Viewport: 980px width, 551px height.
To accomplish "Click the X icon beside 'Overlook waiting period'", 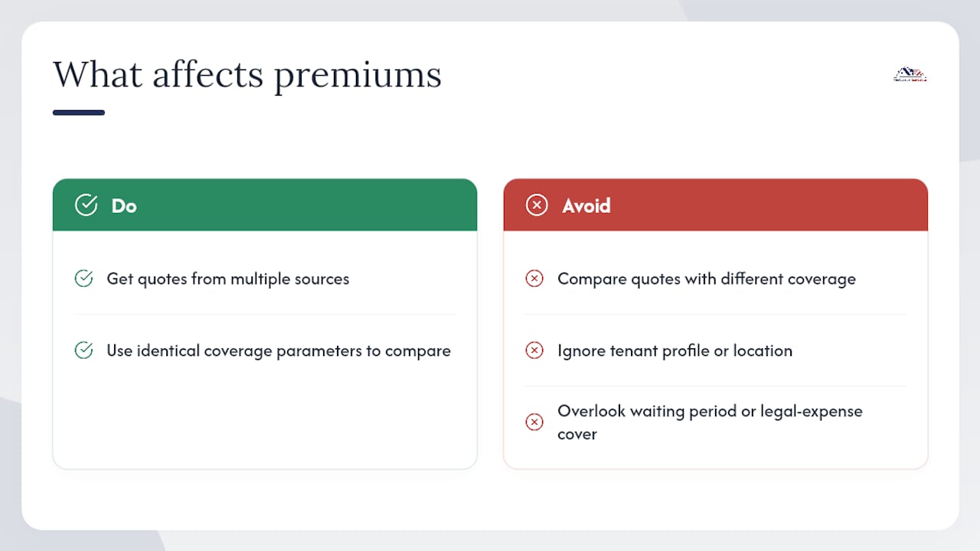I will coord(534,422).
